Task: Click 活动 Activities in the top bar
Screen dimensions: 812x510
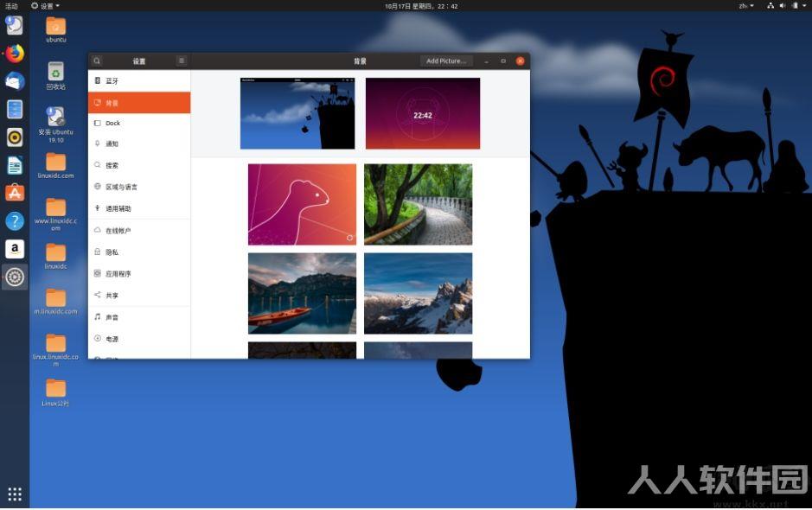Action: click(x=11, y=6)
